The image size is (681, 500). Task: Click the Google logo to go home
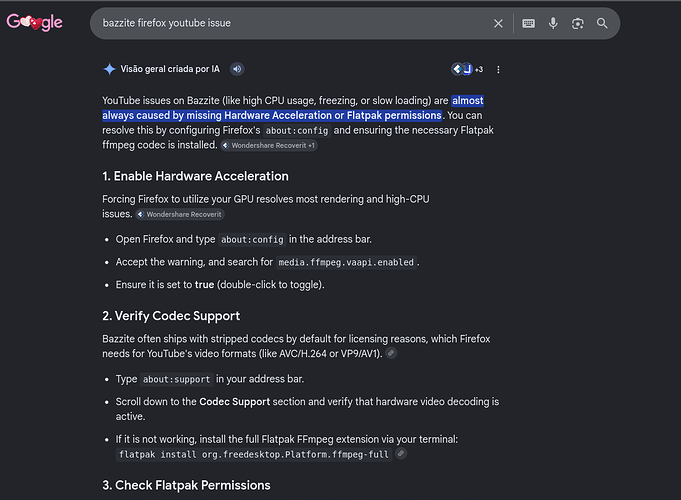pos(34,22)
